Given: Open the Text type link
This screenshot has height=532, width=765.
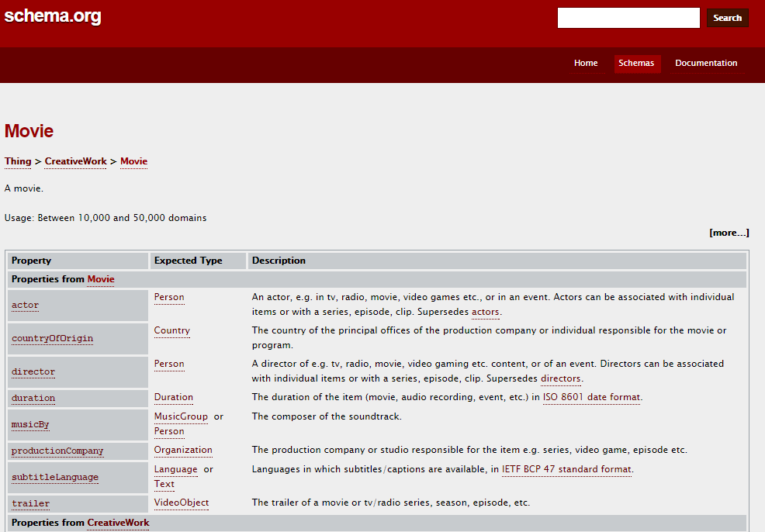Looking at the screenshot, I should (x=164, y=484).
